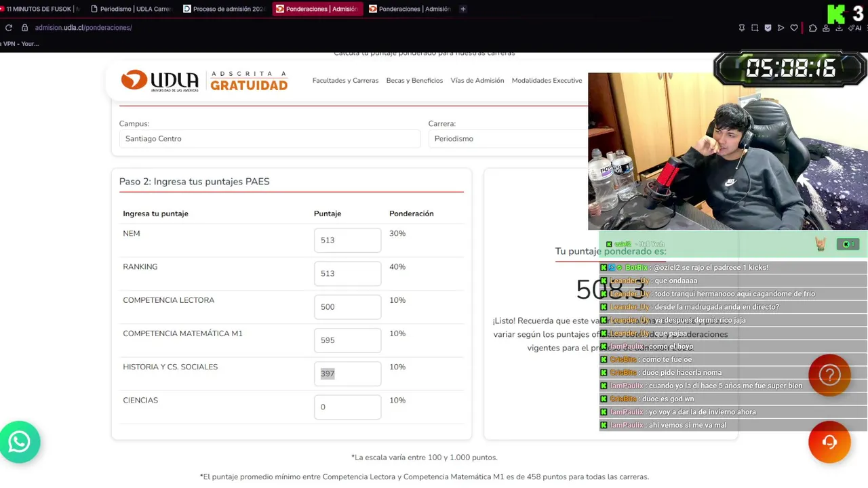This screenshot has height=488, width=868.
Task: Open a new browser tab with plus
Action: pyautogui.click(x=462, y=9)
